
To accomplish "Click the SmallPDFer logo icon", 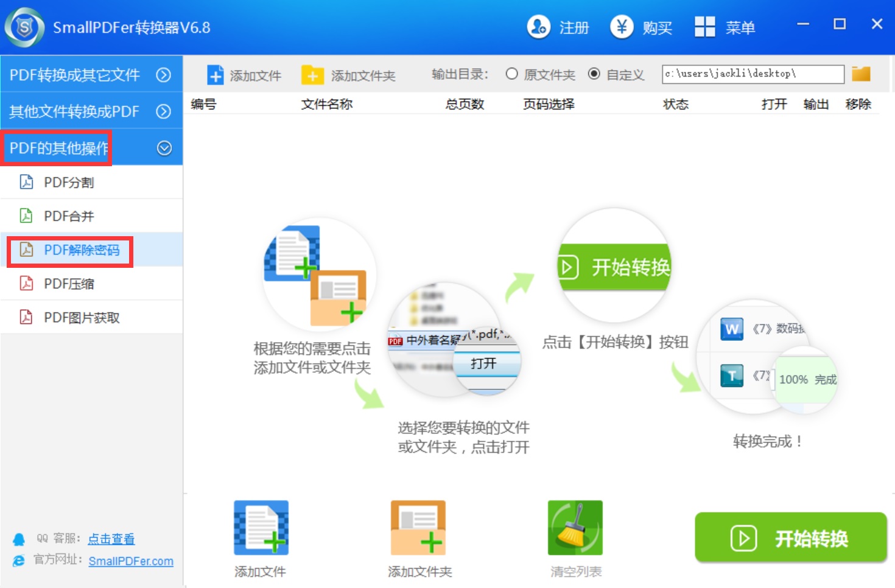I will coord(24,27).
